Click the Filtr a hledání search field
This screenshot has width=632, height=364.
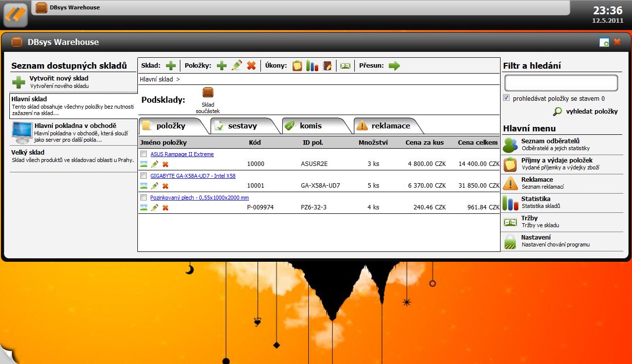(x=561, y=83)
